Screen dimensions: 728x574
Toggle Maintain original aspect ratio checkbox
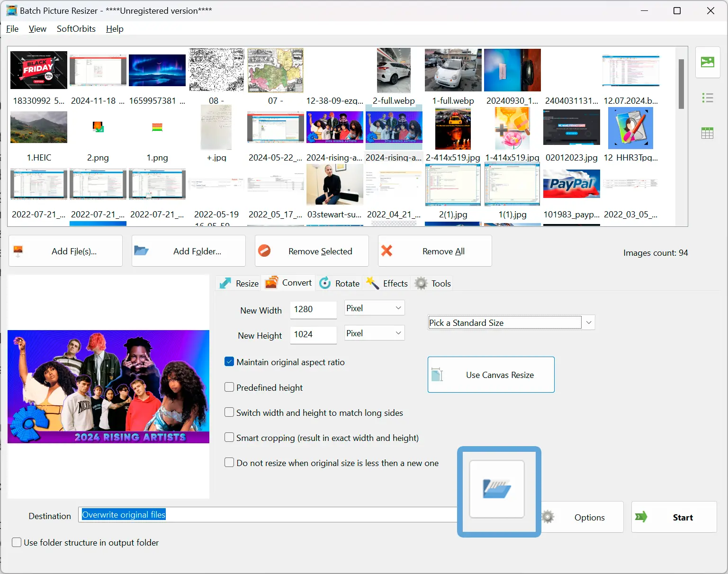pyautogui.click(x=229, y=362)
